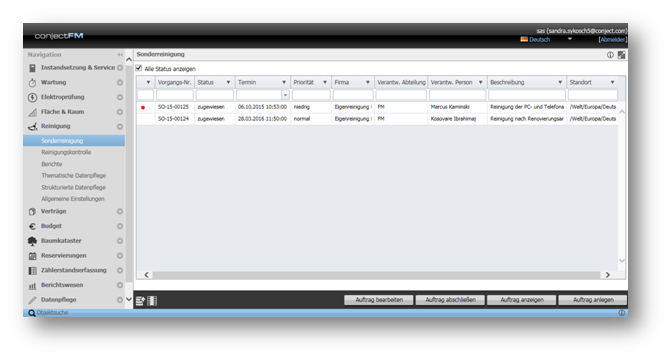Expand the Verträge section circle toggle

120,211
